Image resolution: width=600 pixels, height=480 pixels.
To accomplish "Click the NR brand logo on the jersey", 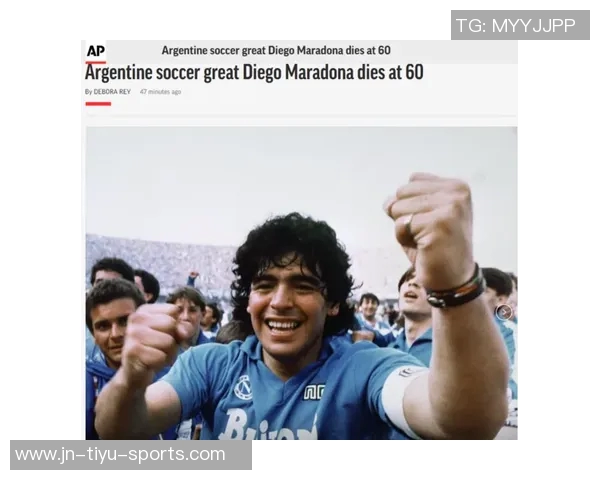I will click(x=315, y=392).
